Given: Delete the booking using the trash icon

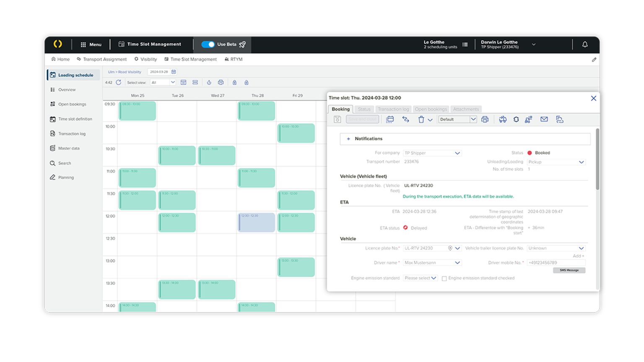Looking at the screenshot, I should click(x=421, y=119).
